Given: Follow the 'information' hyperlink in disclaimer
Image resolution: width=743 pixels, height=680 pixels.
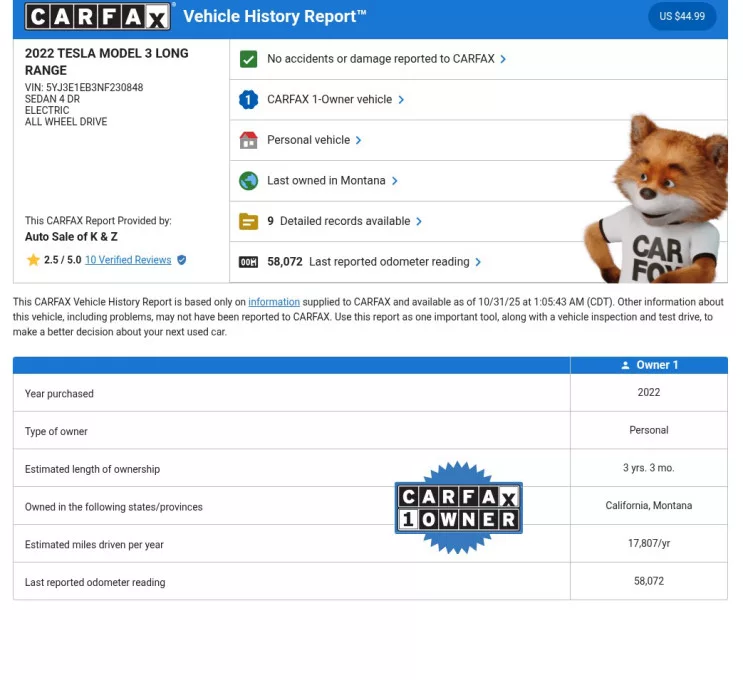Looking at the screenshot, I should pyautogui.click(x=274, y=302).
